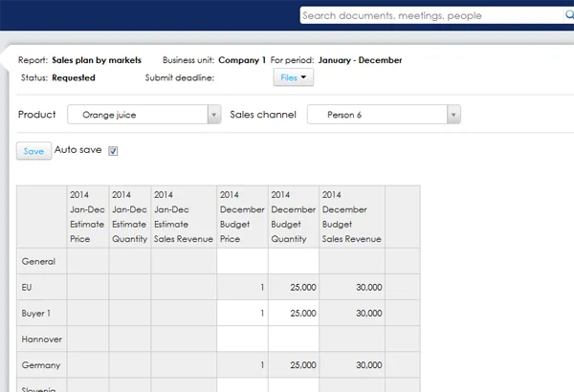Click the Company 1 business unit text
Screen dimensions: 574x392
pyautogui.click(x=242, y=60)
